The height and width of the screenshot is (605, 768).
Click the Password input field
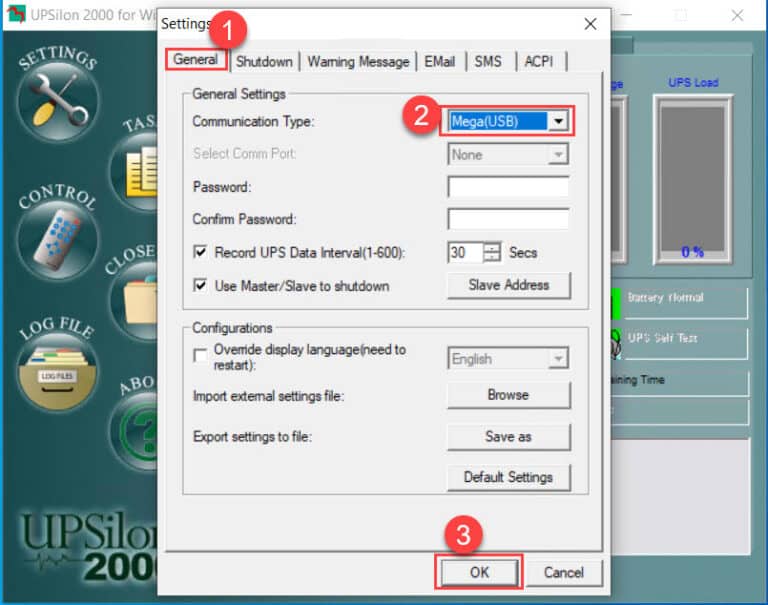(x=508, y=187)
